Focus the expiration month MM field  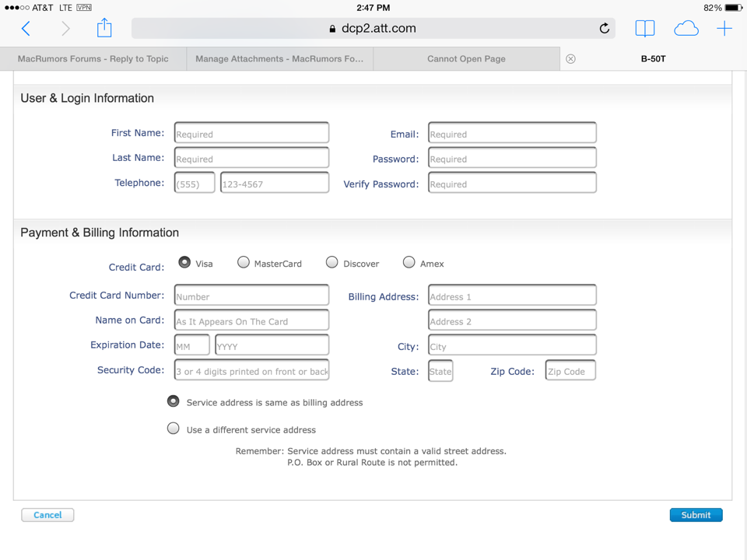click(x=191, y=345)
